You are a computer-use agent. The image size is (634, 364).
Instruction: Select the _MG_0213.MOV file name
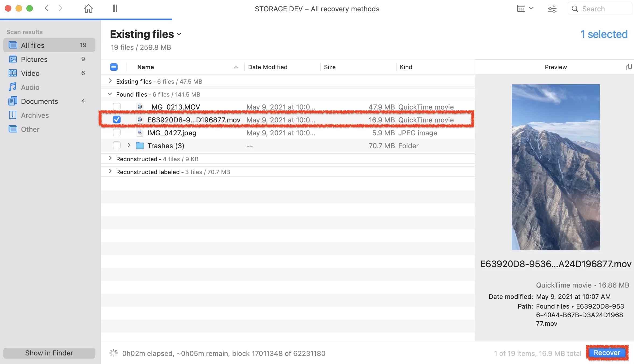174,107
